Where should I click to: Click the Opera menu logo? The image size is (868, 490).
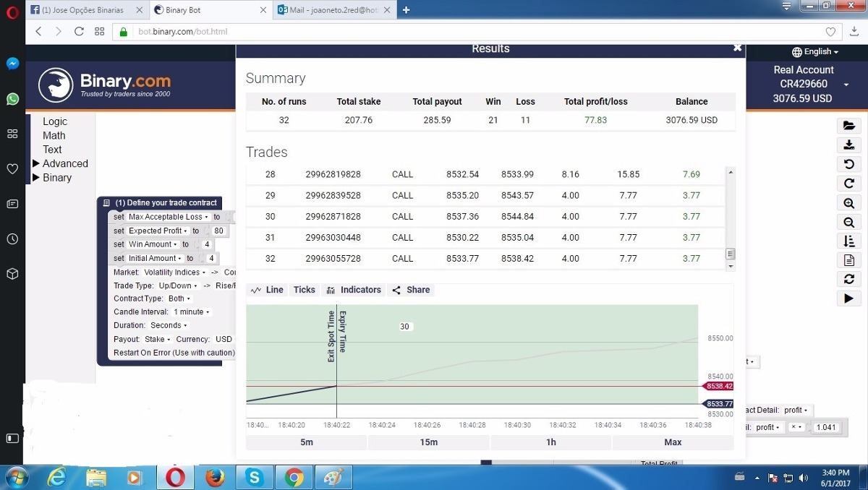(12, 11)
